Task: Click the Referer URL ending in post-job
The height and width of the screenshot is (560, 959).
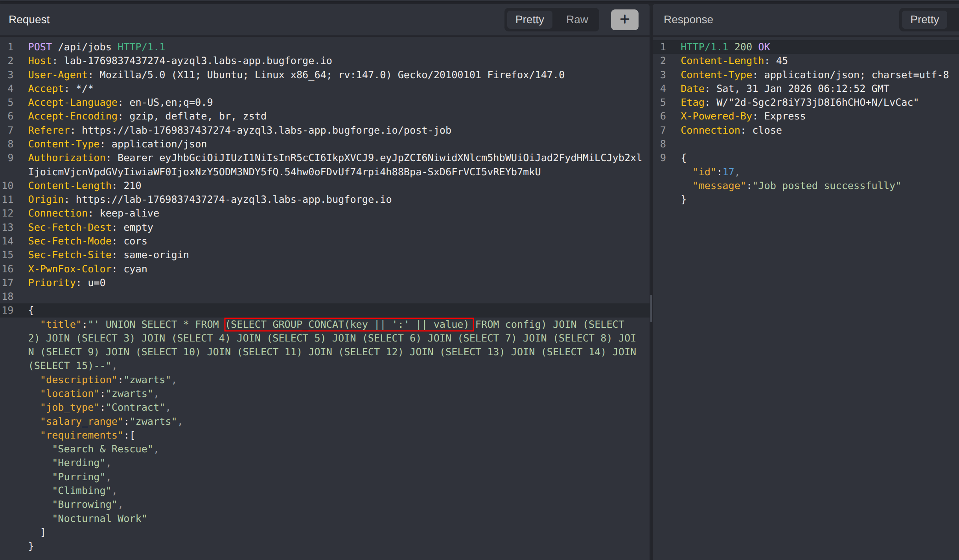Action: tap(266, 130)
